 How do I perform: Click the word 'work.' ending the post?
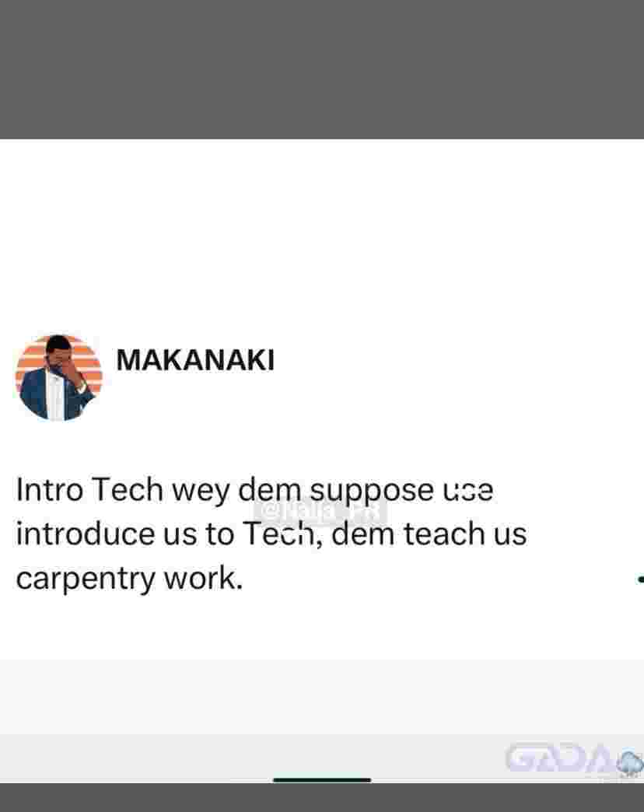click(x=204, y=579)
